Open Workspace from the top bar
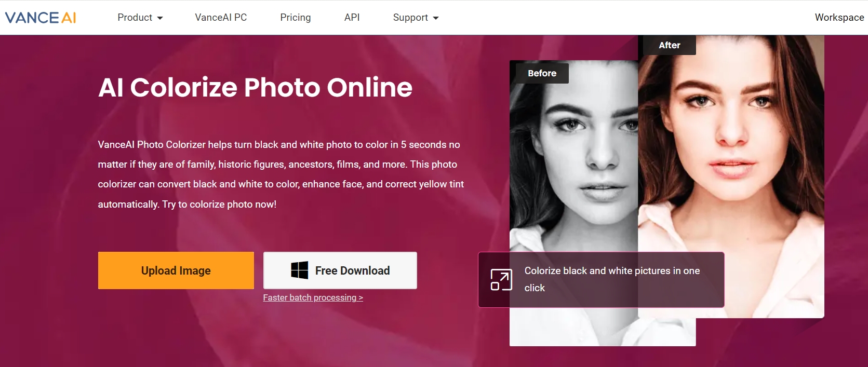This screenshot has width=868, height=367. pos(839,18)
